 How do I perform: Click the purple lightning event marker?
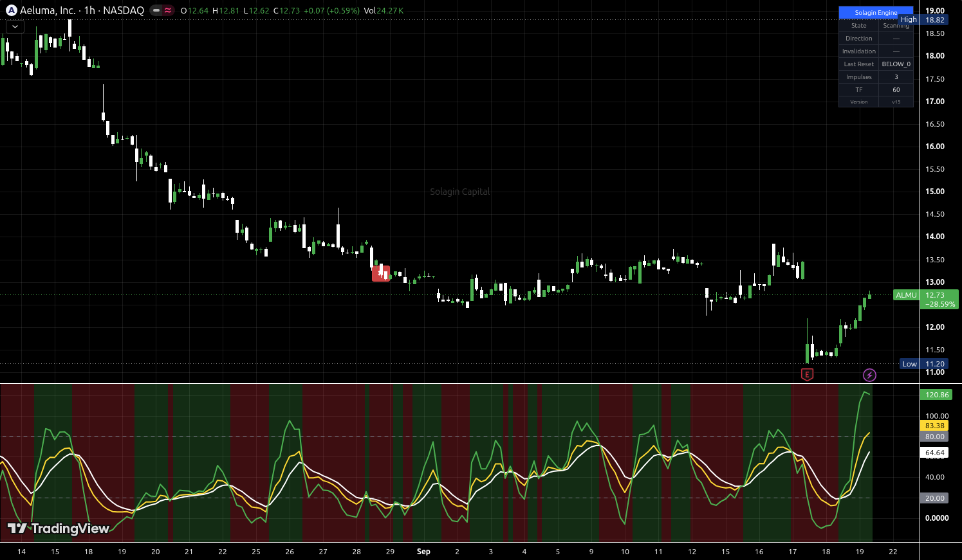point(869,375)
